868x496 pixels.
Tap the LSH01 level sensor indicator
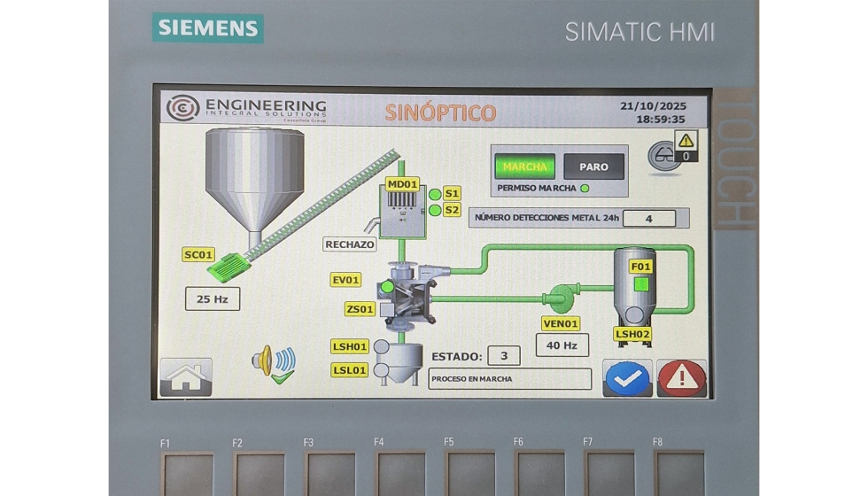[382, 346]
